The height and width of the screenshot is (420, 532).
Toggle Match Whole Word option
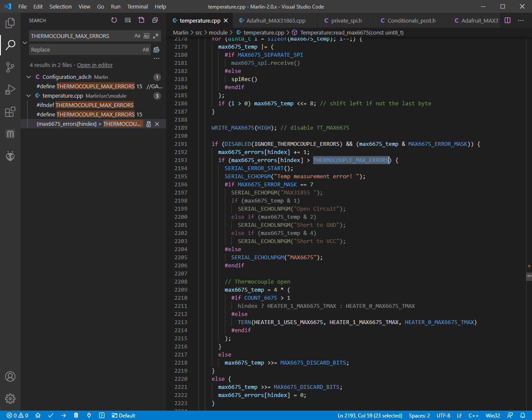(x=146, y=36)
